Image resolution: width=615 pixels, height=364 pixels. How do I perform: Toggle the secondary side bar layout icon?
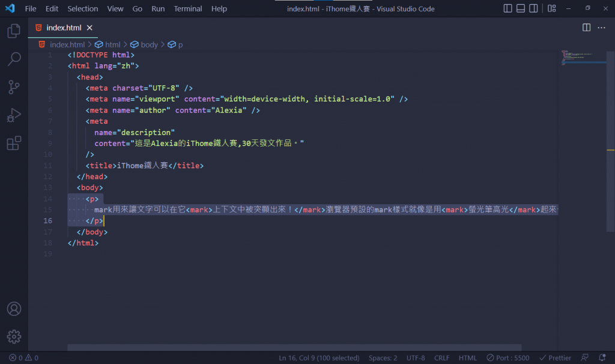pos(533,8)
